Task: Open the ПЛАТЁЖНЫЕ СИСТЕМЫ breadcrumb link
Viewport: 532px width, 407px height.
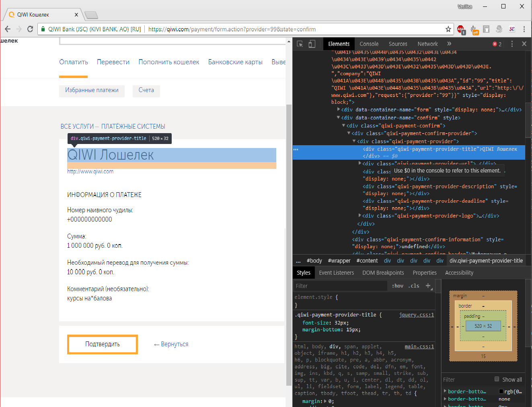Action: (x=133, y=126)
